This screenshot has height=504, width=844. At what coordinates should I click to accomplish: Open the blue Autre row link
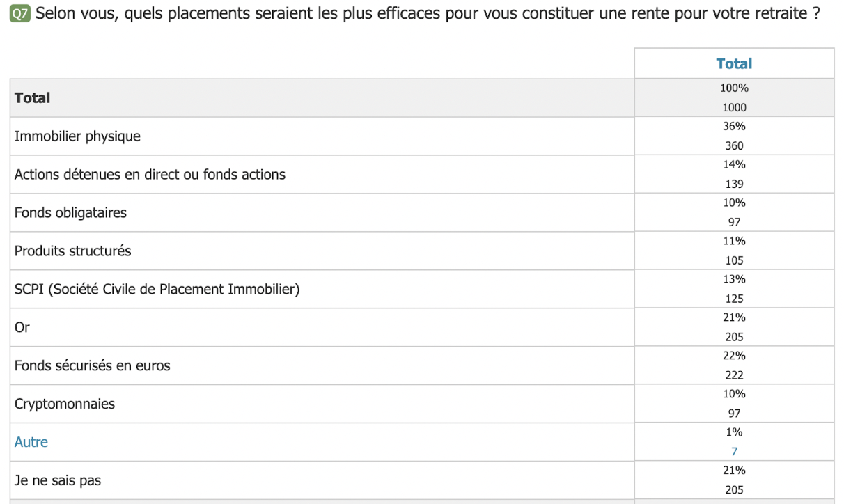[x=31, y=442]
